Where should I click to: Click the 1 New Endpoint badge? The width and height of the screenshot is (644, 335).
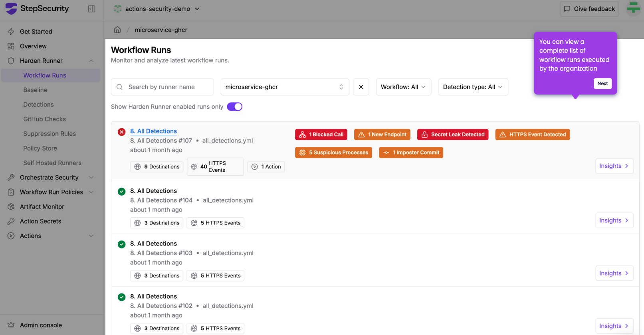[x=382, y=135]
